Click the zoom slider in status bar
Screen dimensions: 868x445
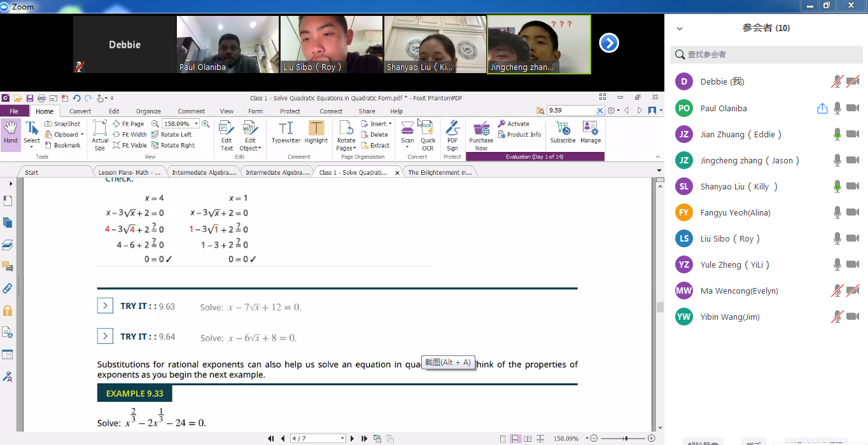(626, 439)
